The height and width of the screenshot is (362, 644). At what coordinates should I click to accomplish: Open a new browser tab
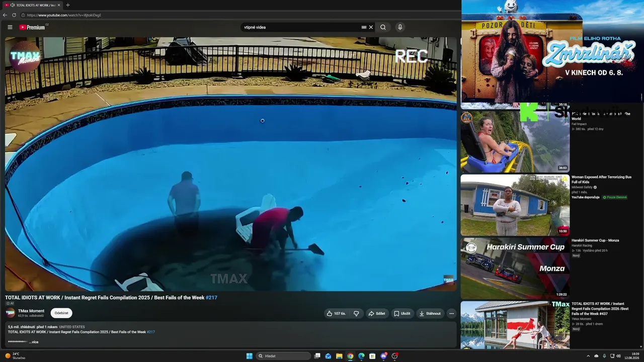click(x=68, y=5)
